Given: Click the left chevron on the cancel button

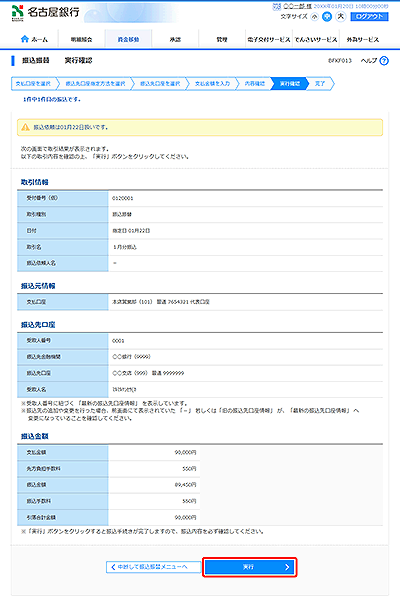Looking at the screenshot, I should [113, 567].
